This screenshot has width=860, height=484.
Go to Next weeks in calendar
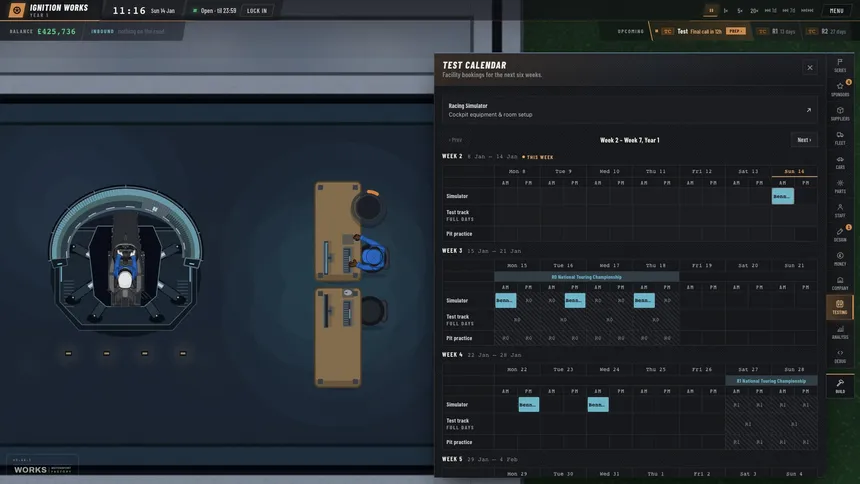click(x=804, y=140)
